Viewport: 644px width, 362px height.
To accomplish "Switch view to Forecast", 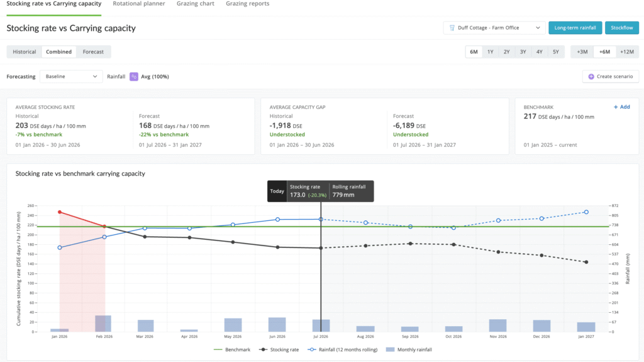I will (93, 52).
